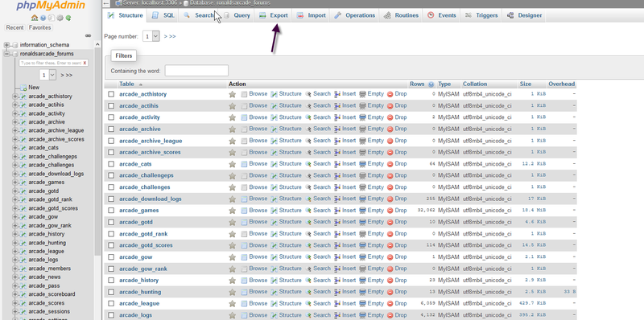The image size is (644, 320).
Task: Check the arcade_hunting row checkbox
Action: (111, 292)
